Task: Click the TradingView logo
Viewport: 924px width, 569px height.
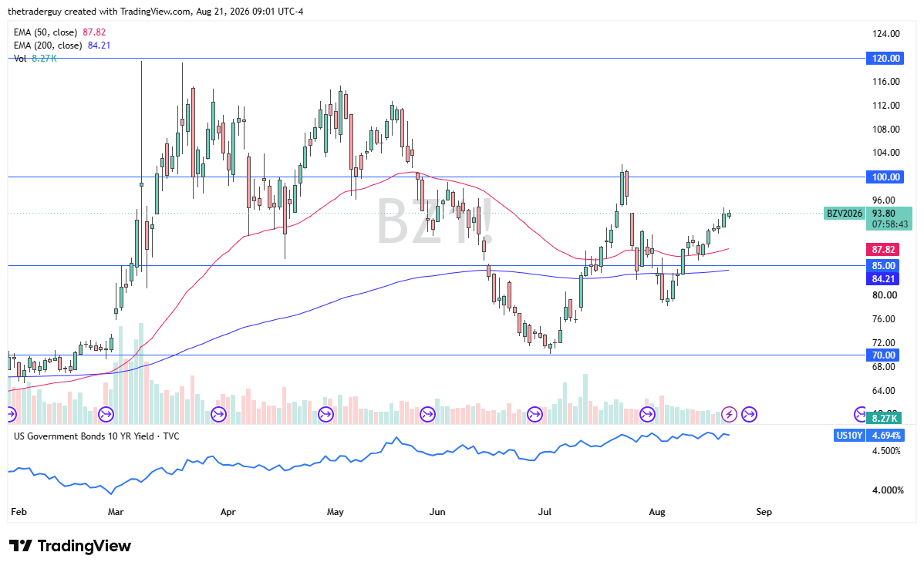Action: pos(70,546)
